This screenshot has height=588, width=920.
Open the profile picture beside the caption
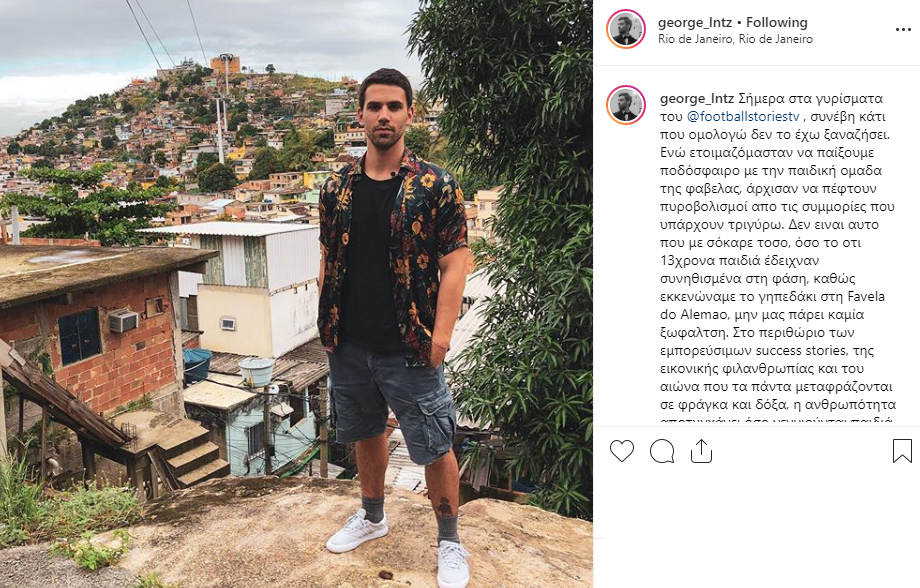(x=625, y=105)
